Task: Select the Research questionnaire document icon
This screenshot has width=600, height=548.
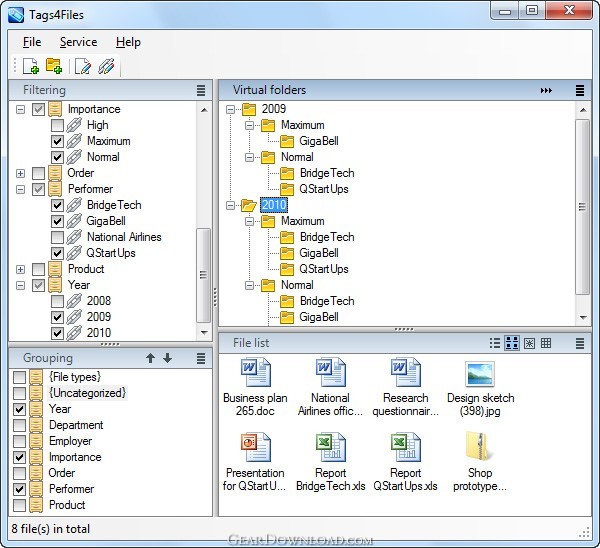Action: pos(406,372)
